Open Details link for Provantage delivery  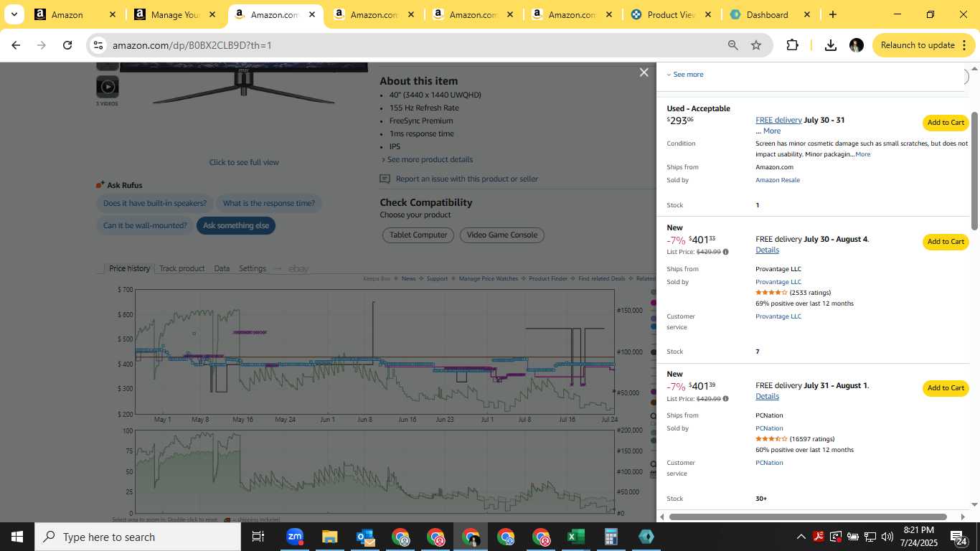(767, 250)
